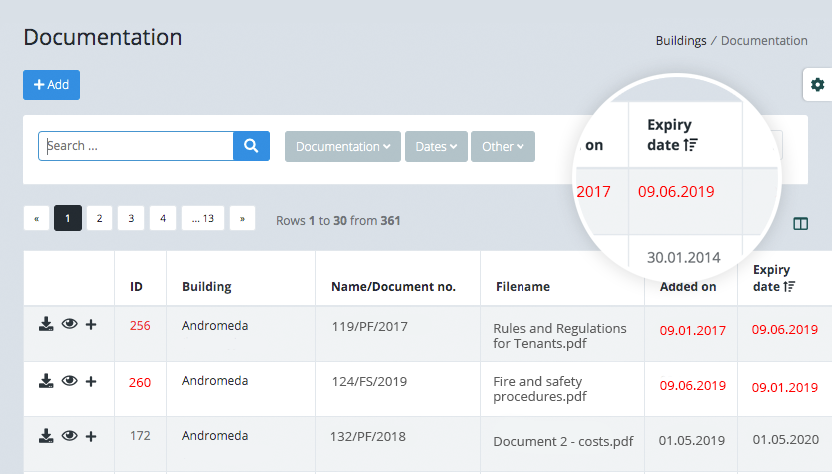Screen dimensions: 832x474
Task: Click the blue Add button
Action: [x=51, y=85]
